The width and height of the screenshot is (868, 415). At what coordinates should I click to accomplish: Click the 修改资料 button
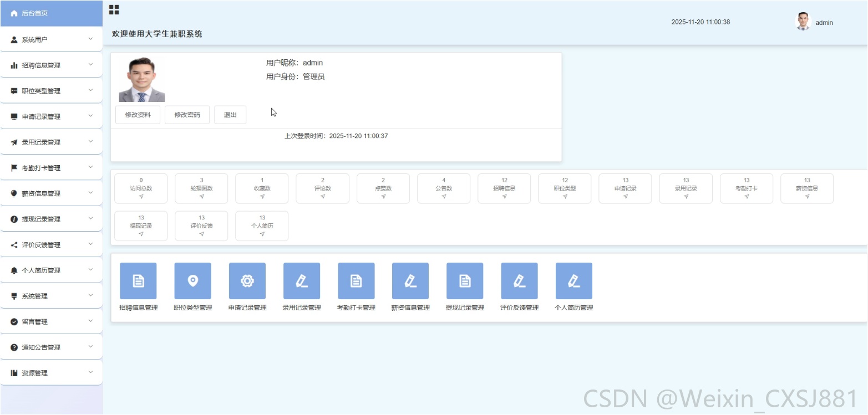pos(138,115)
